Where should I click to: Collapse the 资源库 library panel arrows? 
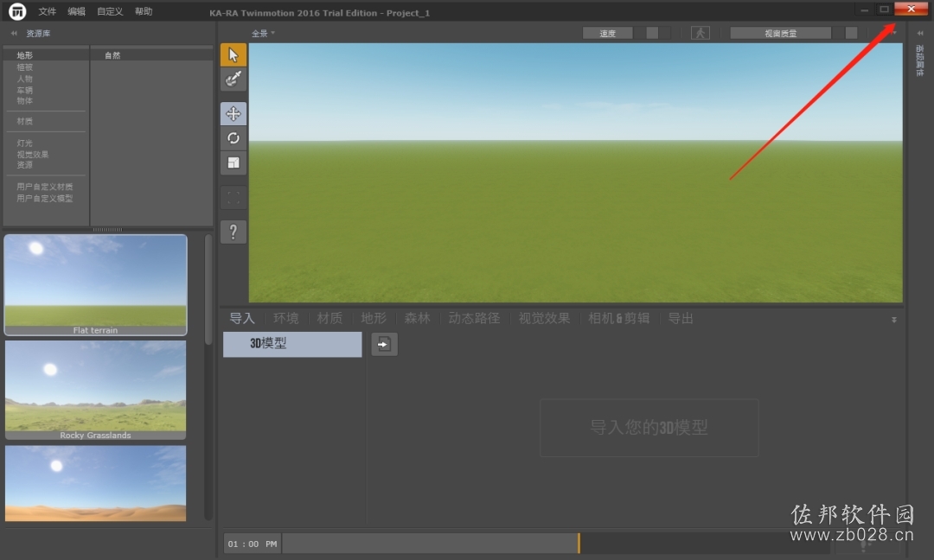(14, 34)
